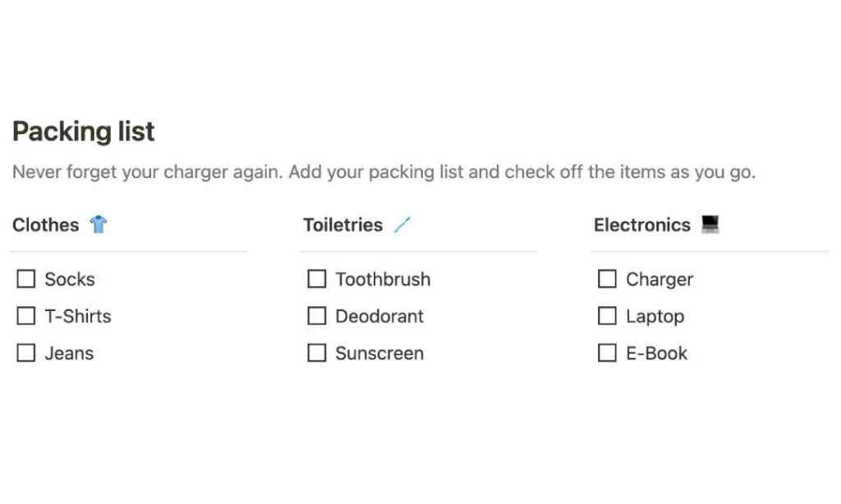Click the description text under Packing list
This screenshot has height=504, width=841.
384,172
